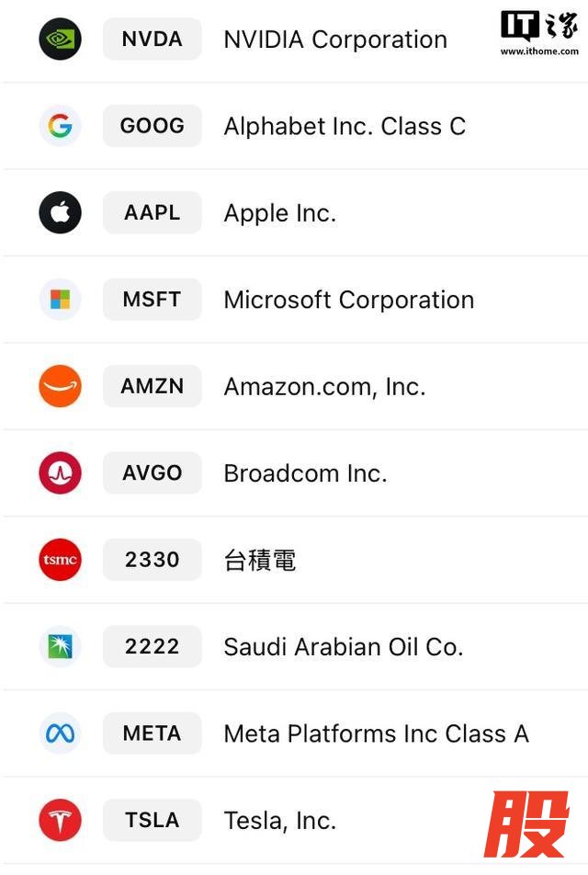588x875 pixels.
Task: Select the GOOG ticker badge
Action: (152, 126)
